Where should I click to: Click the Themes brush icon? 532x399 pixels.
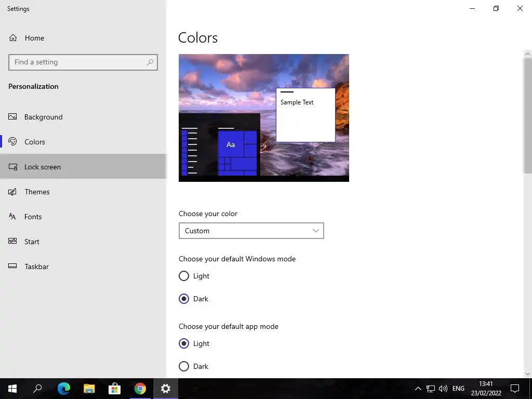12,192
